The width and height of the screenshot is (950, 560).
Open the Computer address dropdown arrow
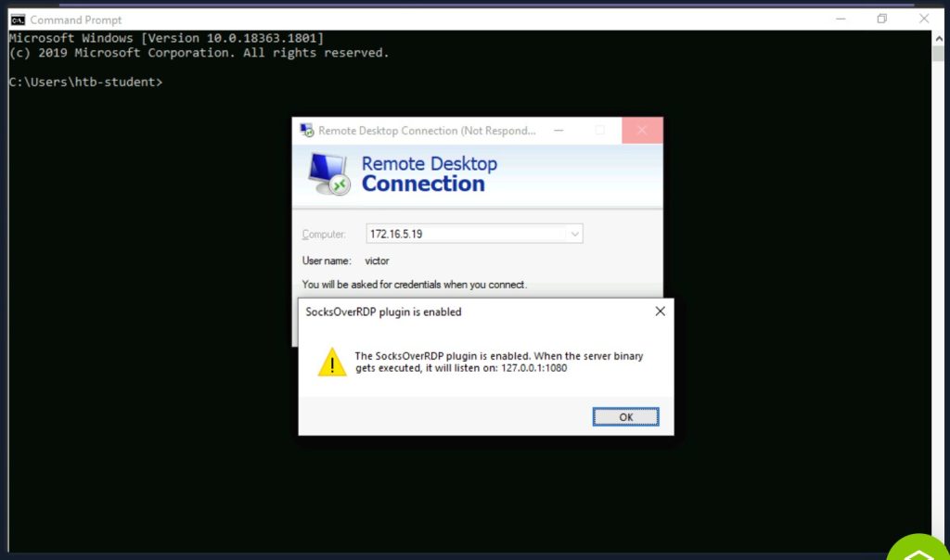(x=574, y=234)
